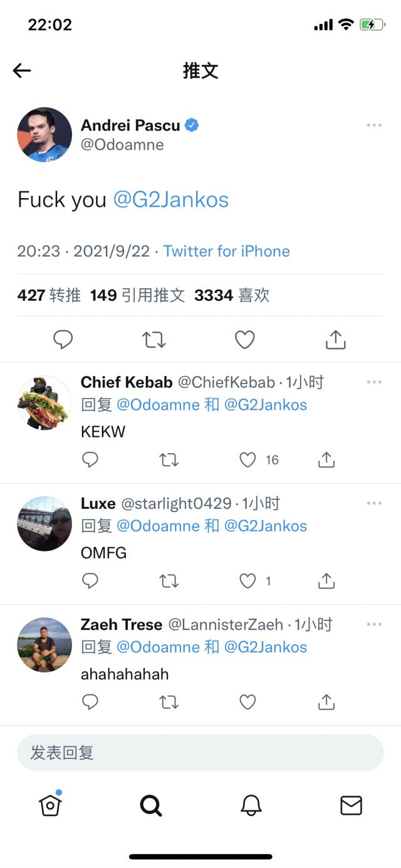Open the Twitter for iPhone source link
Screen dimensions: 401x868
coord(226,251)
